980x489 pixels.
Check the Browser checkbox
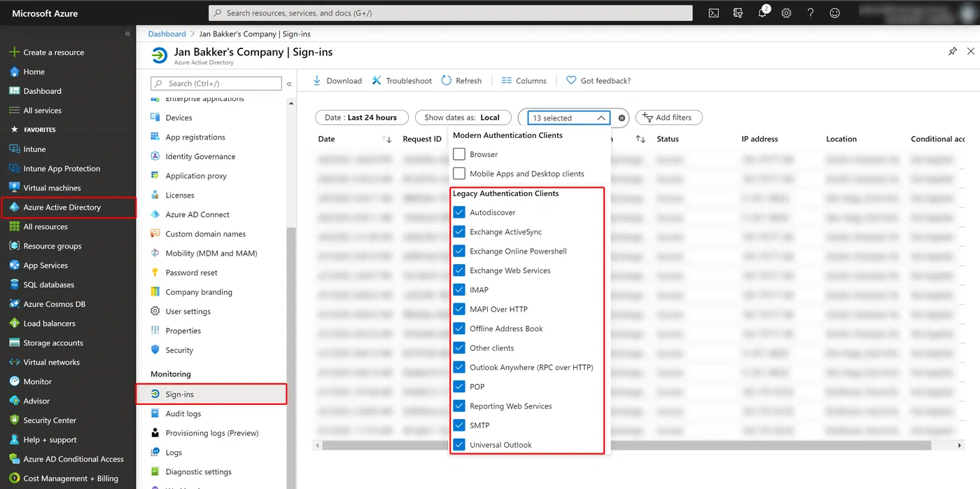[x=459, y=154]
